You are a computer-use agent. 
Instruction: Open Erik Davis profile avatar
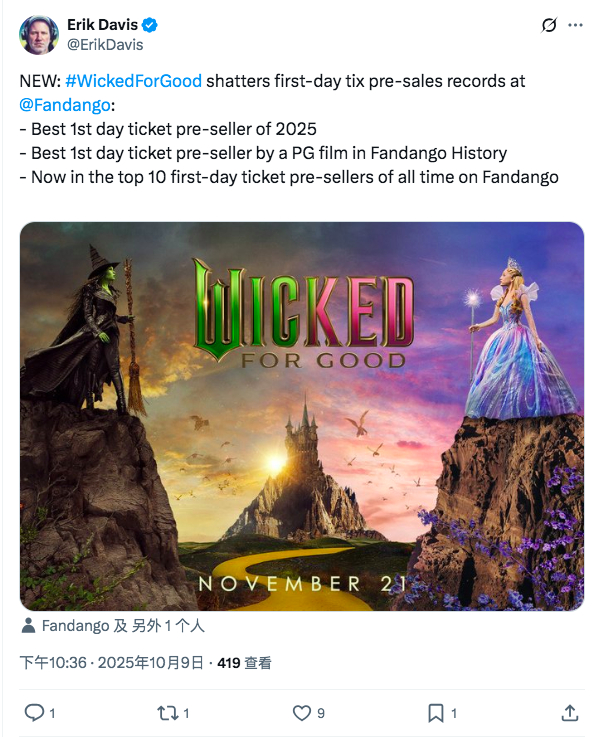pyautogui.click(x=39, y=34)
